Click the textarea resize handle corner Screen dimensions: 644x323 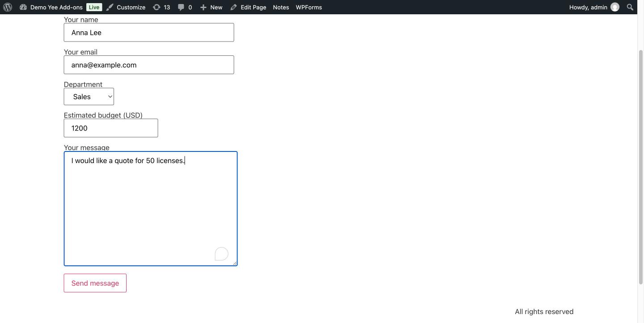click(234, 263)
